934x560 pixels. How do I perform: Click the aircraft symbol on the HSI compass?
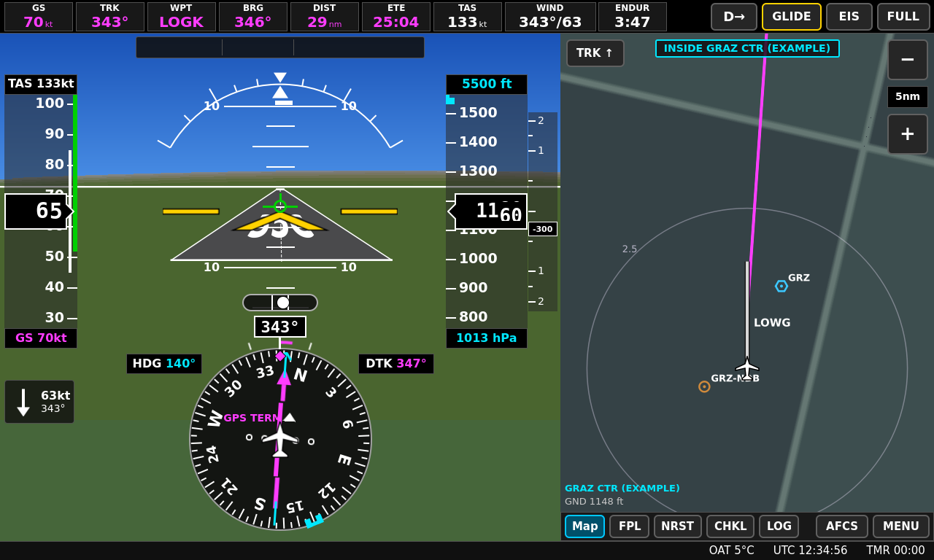tap(280, 440)
